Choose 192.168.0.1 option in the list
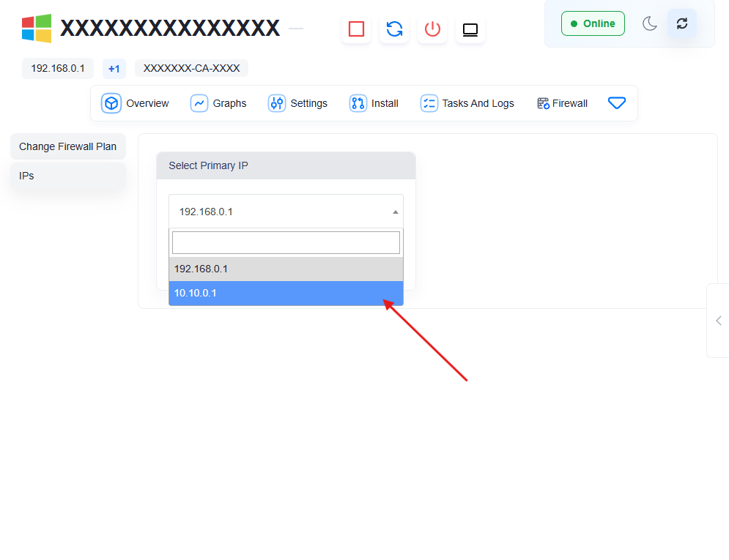 coord(286,269)
